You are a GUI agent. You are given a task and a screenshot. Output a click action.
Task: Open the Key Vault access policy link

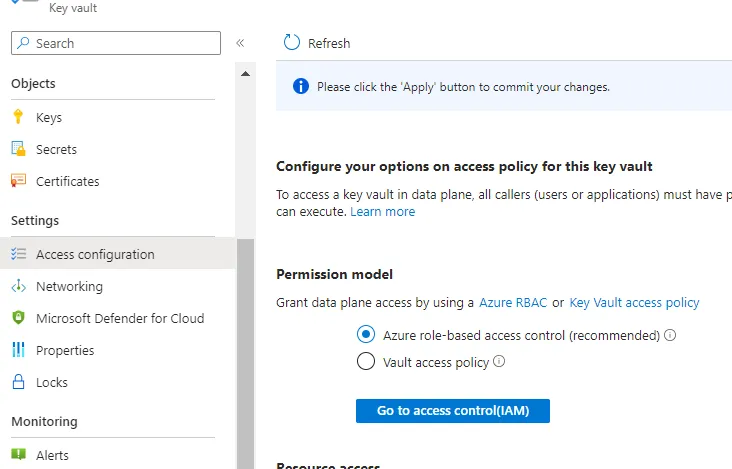click(634, 302)
